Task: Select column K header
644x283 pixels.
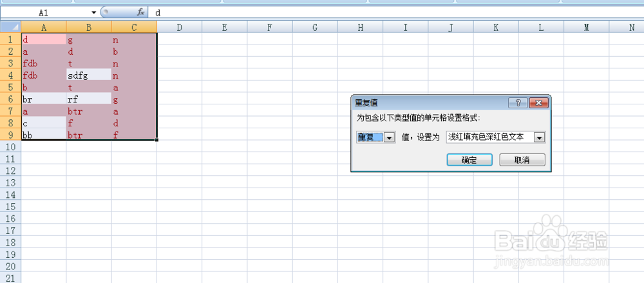Action: [496, 27]
